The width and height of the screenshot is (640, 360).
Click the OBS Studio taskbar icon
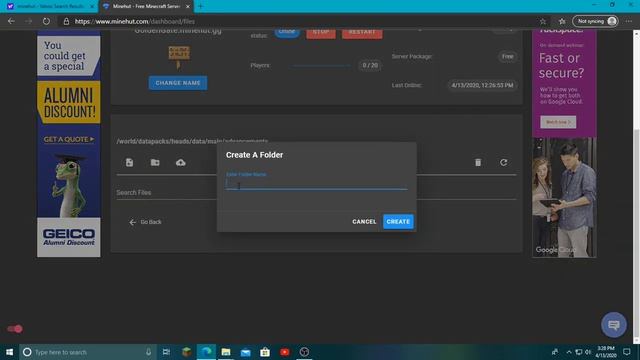point(304,352)
